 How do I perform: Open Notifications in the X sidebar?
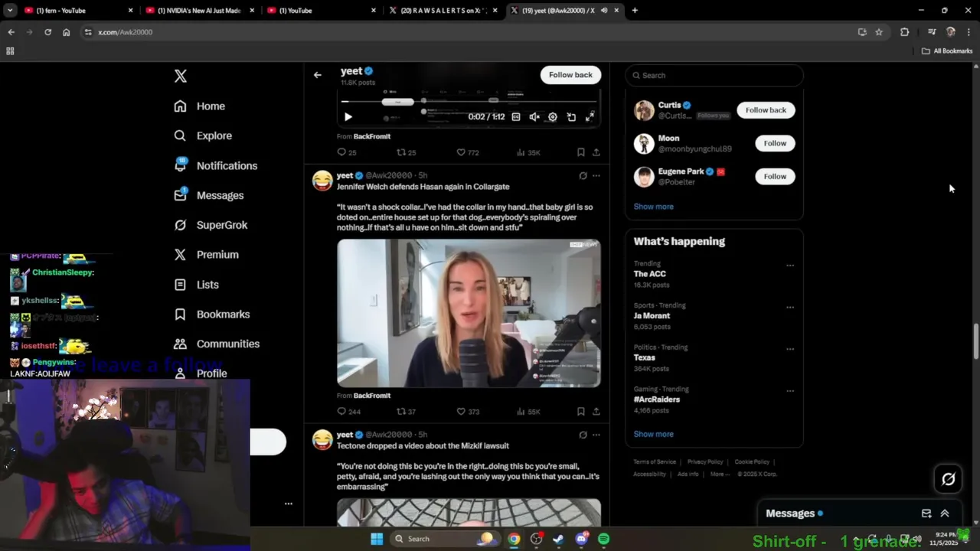tap(216, 165)
